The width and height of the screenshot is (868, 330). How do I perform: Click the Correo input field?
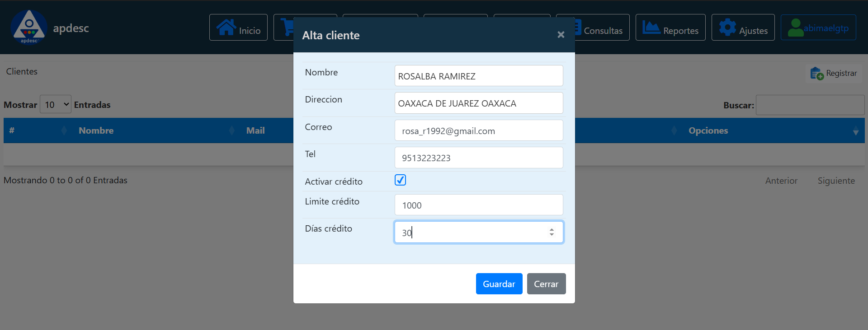coord(479,130)
